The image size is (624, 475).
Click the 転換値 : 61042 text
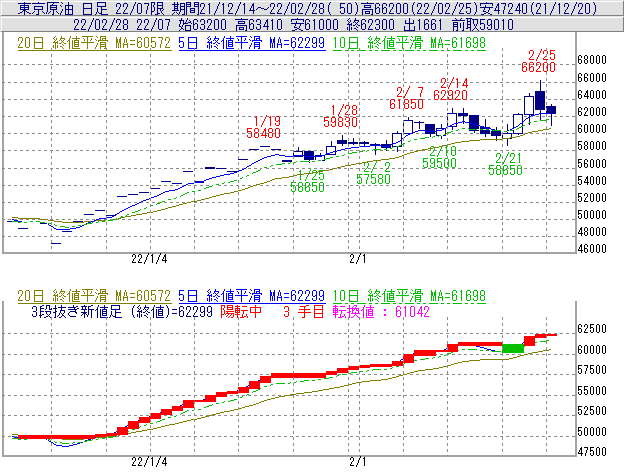pyautogui.click(x=381, y=311)
